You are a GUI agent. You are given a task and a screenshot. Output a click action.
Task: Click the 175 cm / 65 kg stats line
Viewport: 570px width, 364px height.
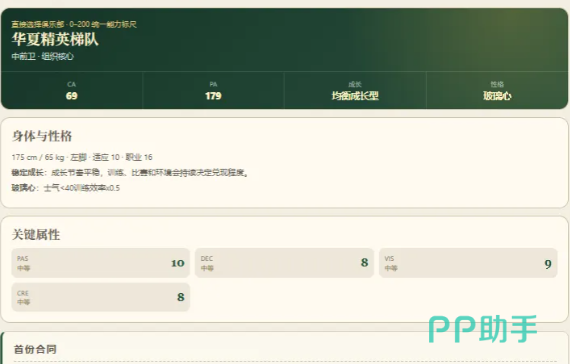click(x=82, y=157)
